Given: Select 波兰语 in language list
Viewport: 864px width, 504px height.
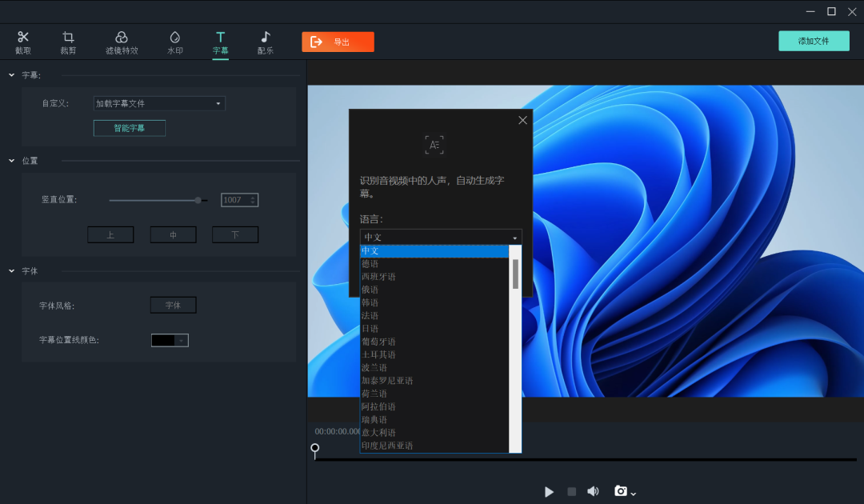Looking at the screenshot, I should tap(434, 367).
